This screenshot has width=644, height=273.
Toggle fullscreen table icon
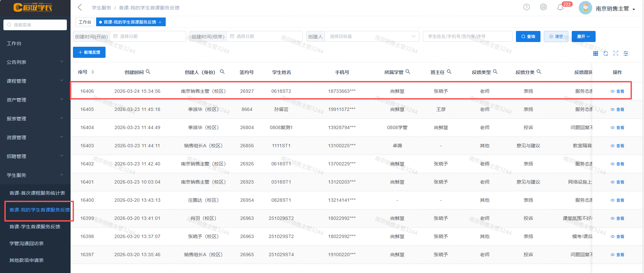click(616, 53)
